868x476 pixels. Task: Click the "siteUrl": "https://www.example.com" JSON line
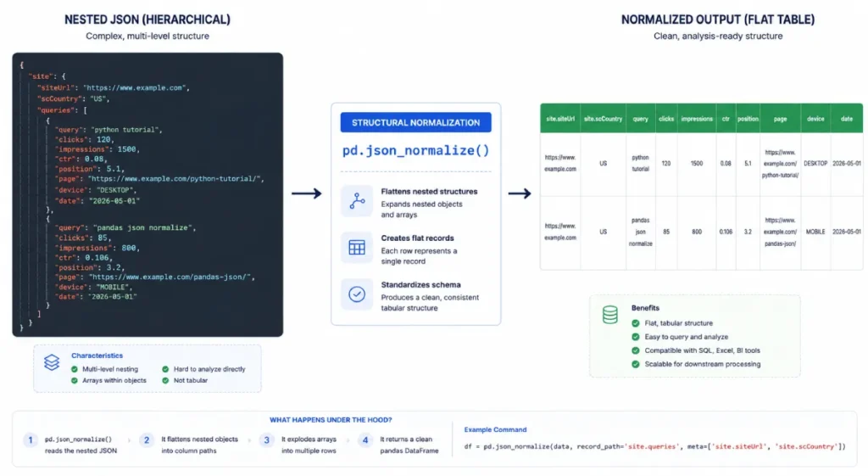point(114,87)
